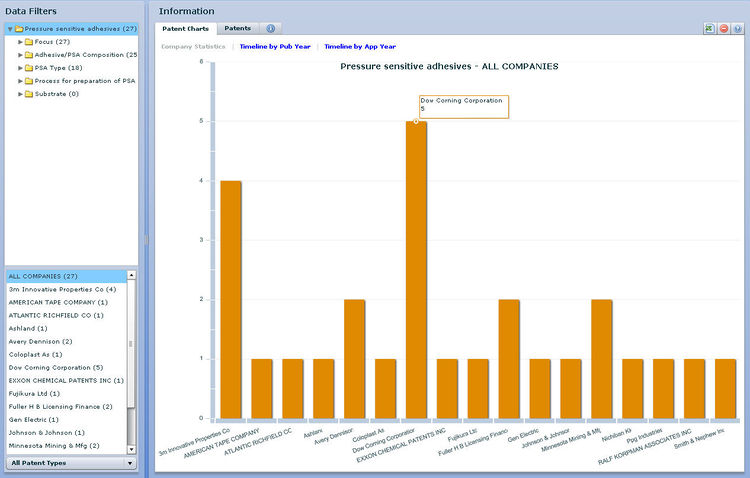Open the help question mark icon
Viewport: 750px width, 478px height.
[x=737, y=29]
